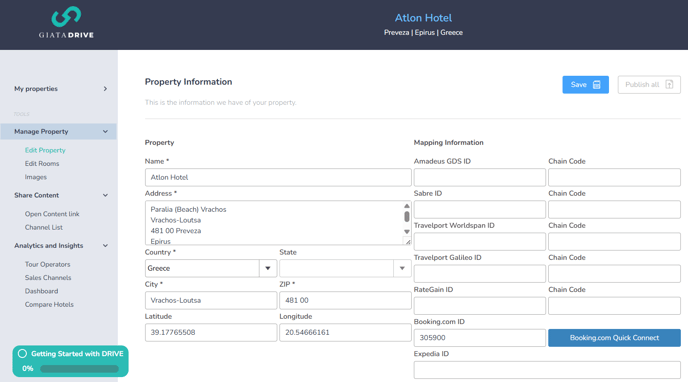The width and height of the screenshot is (688, 382).
Task: Click the Sabre ID field
Action: pos(480,210)
